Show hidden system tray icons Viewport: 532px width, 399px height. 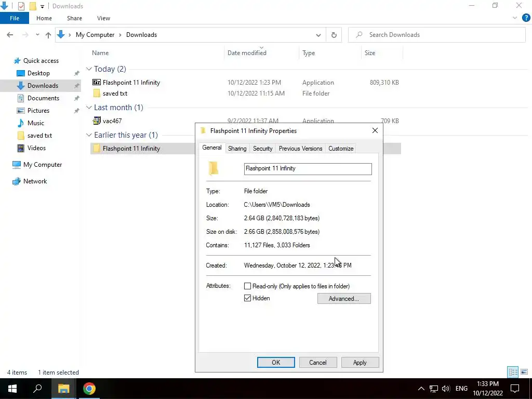pyautogui.click(x=421, y=389)
